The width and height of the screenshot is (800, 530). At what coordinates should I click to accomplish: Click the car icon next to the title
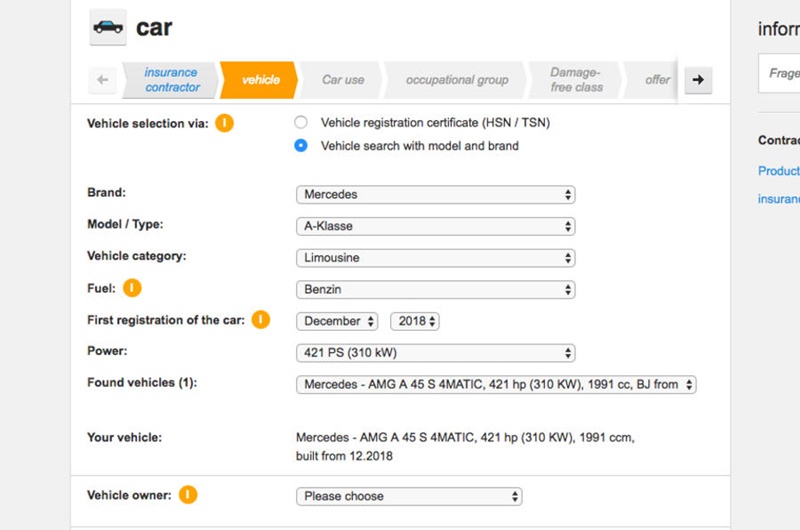pos(108,27)
